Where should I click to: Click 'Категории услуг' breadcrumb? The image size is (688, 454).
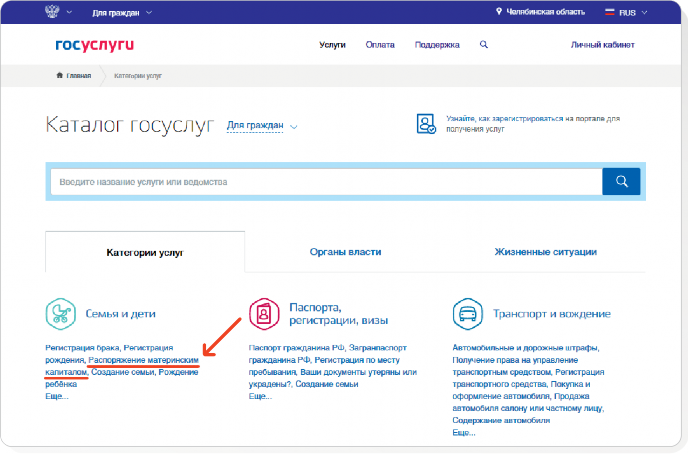(x=138, y=76)
